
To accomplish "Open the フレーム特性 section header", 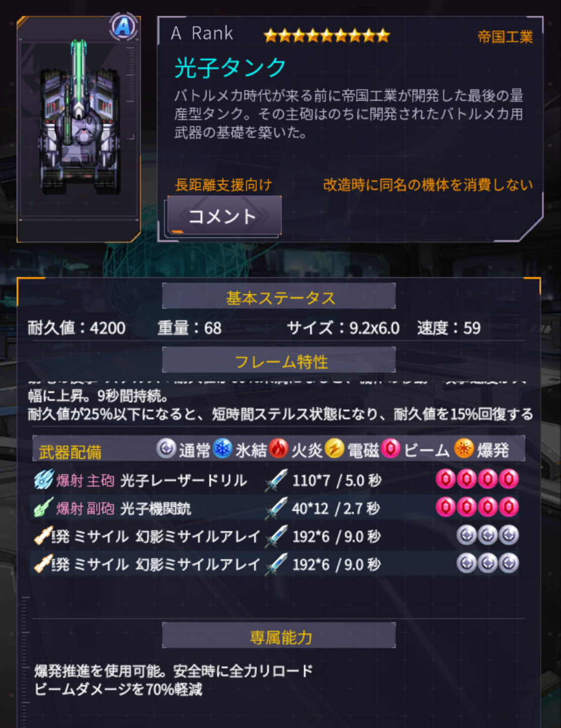I will (x=279, y=360).
